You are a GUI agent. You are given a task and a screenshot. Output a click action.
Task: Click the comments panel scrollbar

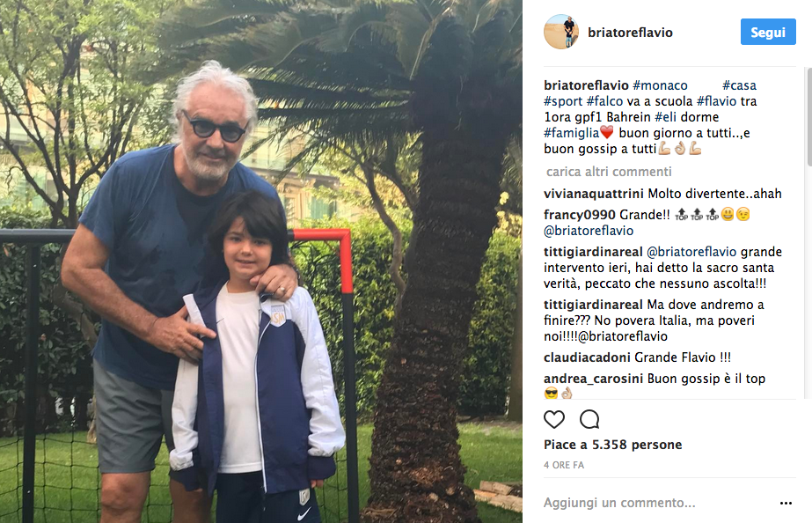[x=808, y=117]
